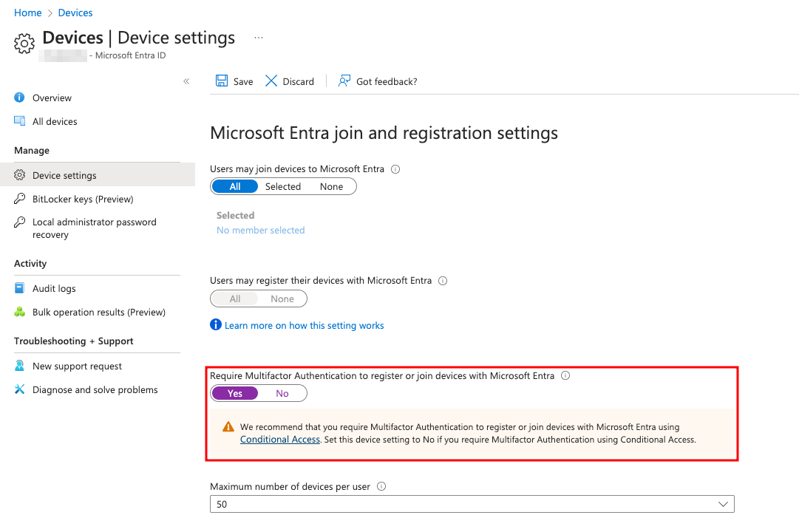Save the device settings changes

(x=234, y=81)
